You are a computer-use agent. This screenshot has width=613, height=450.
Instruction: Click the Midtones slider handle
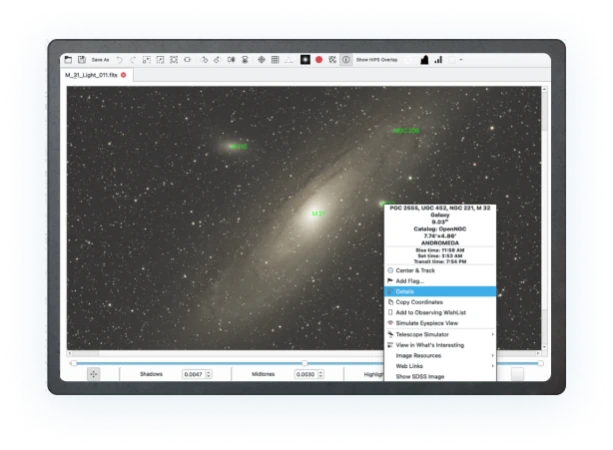305,364
